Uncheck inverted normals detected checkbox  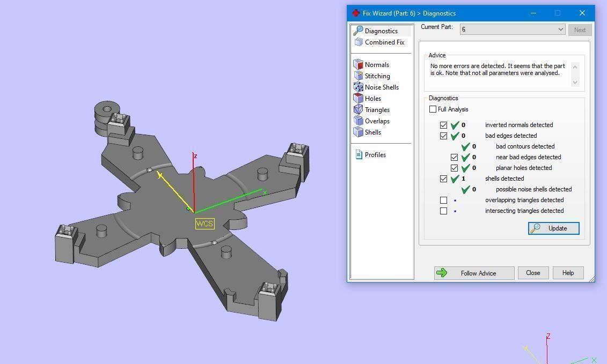click(x=444, y=125)
